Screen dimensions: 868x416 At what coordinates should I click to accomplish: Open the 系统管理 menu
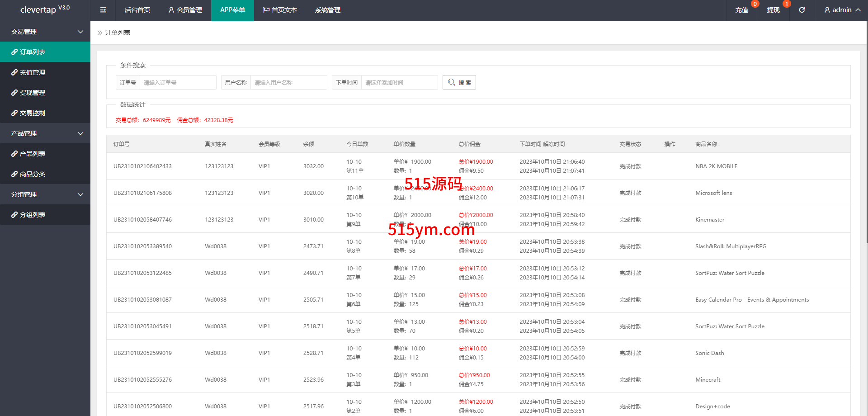tap(328, 10)
